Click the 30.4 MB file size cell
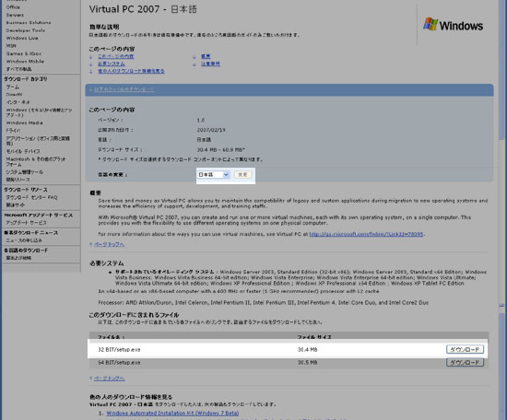The width and height of the screenshot is (507, 420). 307,350
